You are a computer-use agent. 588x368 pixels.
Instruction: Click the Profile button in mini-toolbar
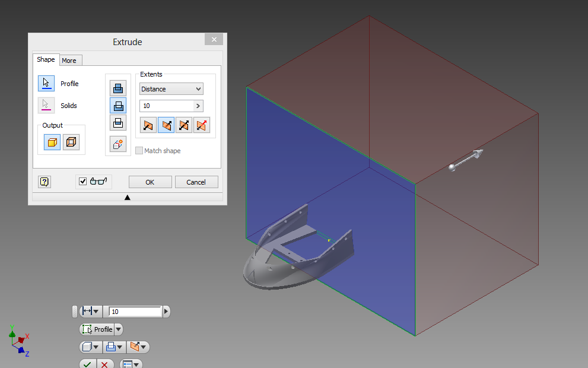(97, 329)
